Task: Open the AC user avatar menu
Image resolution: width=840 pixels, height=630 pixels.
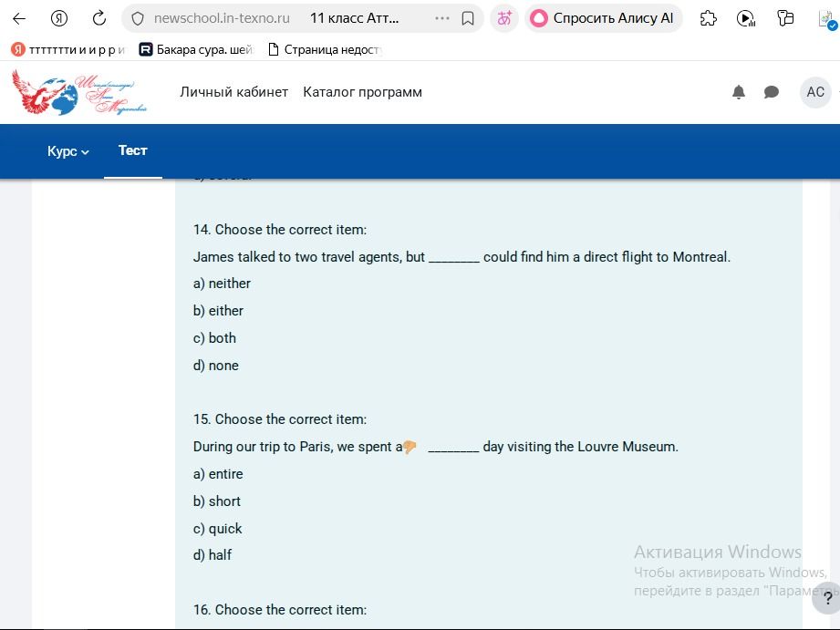Action: tap(814, 92)
